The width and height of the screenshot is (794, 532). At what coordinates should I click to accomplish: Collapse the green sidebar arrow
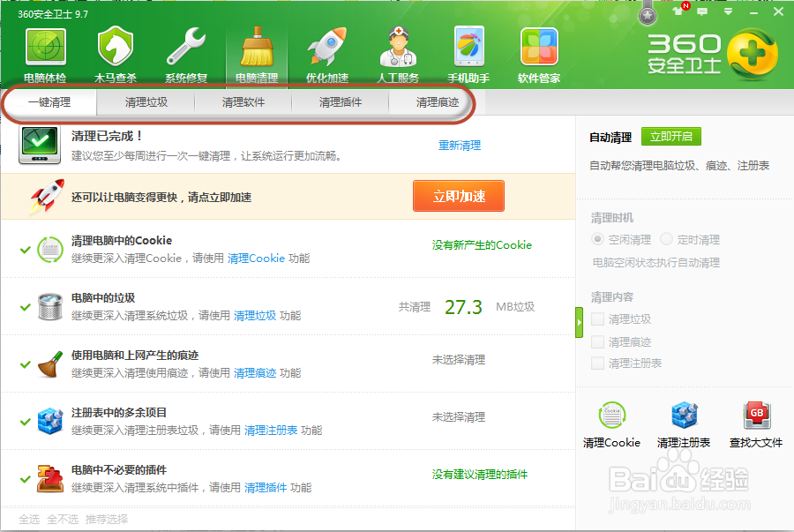580,322
